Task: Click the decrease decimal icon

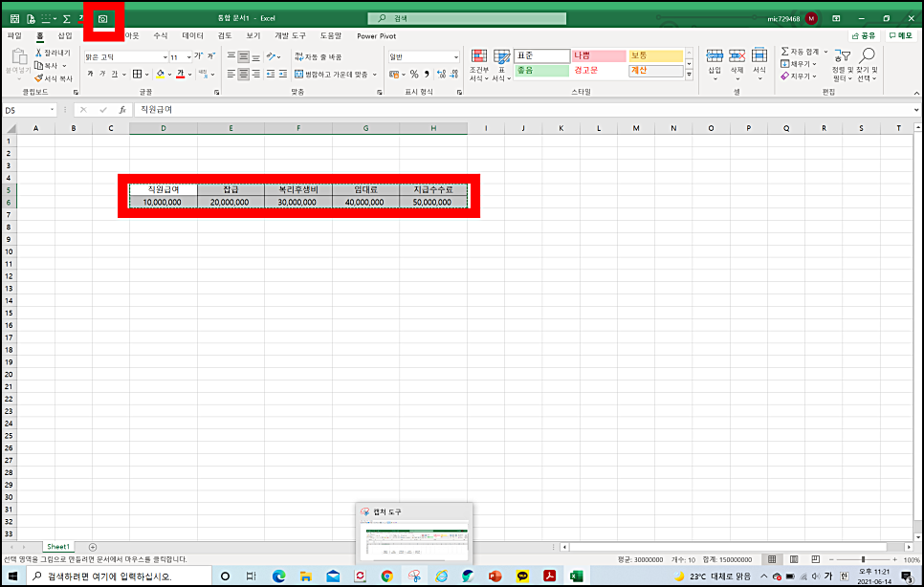Action: pos(453,75)
